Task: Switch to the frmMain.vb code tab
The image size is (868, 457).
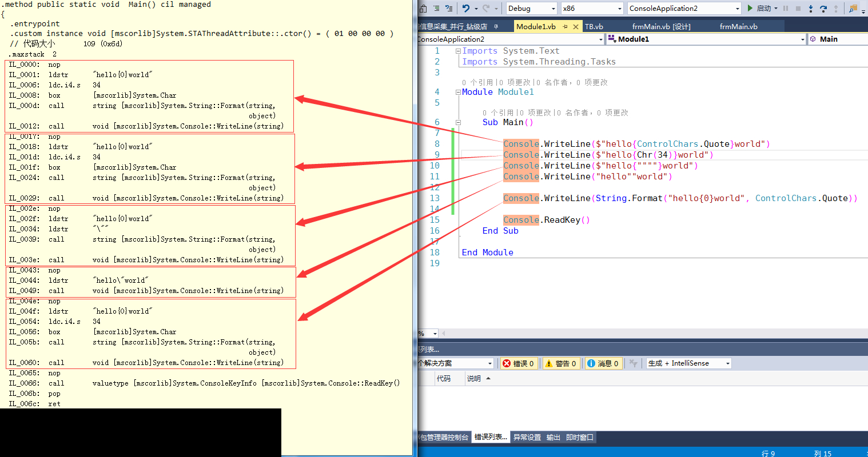Action: pos(738,26)
